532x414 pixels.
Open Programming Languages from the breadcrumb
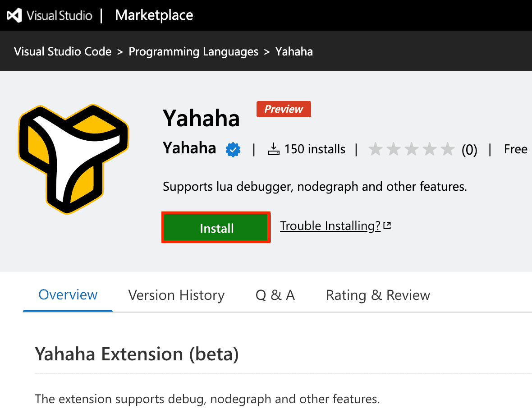(x=193, y=51)
